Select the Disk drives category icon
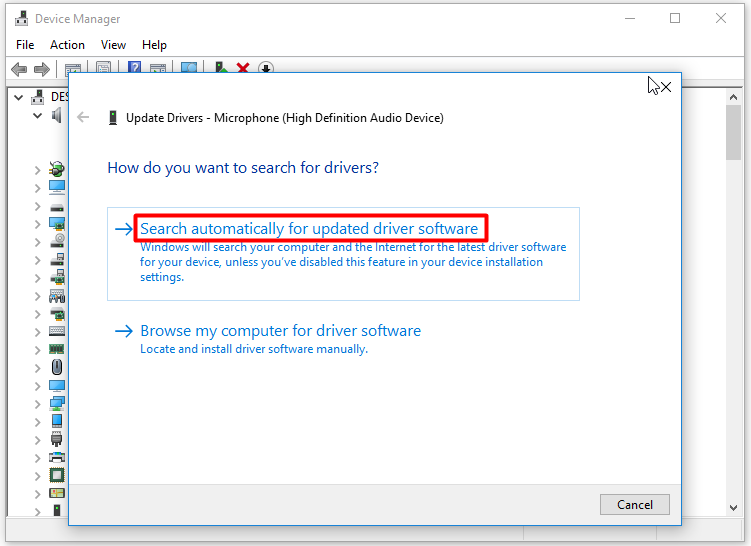 (x=57, y=208)
